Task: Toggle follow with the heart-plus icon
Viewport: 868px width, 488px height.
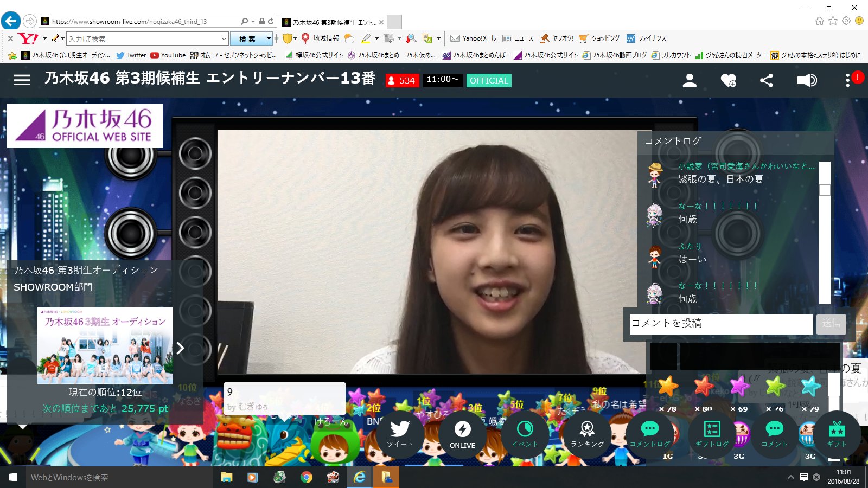Action: tap(728, 80)
